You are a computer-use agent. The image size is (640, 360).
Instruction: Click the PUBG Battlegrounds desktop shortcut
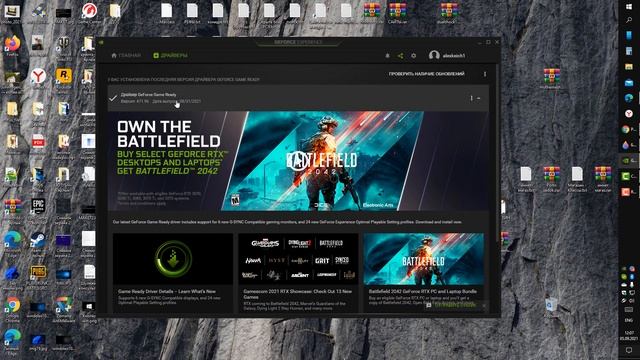[x=38, y=274]
